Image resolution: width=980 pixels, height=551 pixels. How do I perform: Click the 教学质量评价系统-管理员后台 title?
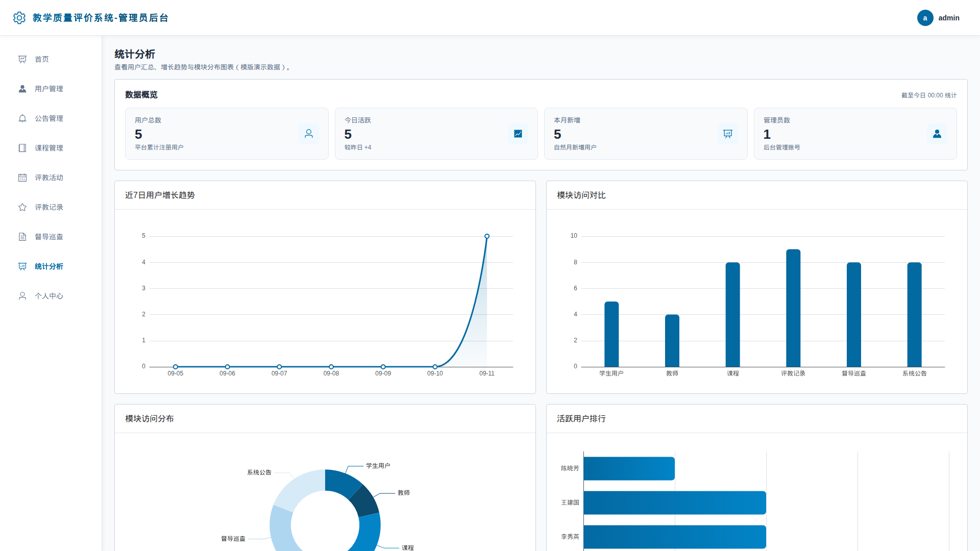101,18
